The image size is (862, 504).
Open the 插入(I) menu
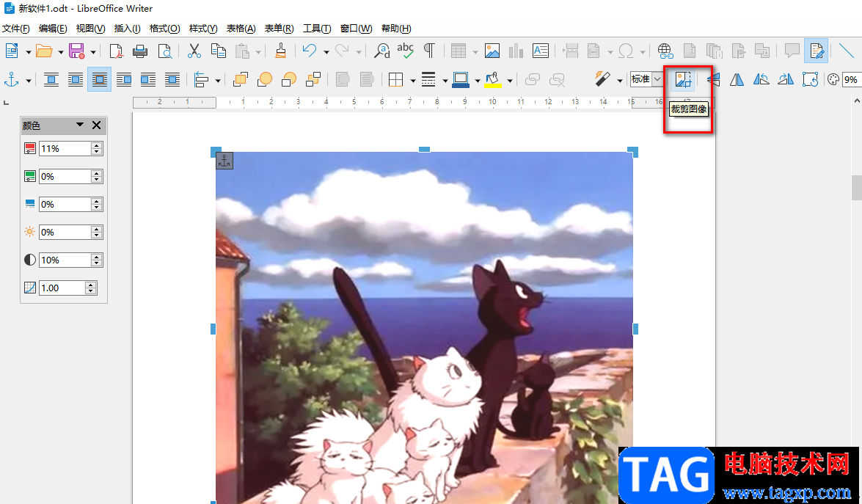[127, 29]
